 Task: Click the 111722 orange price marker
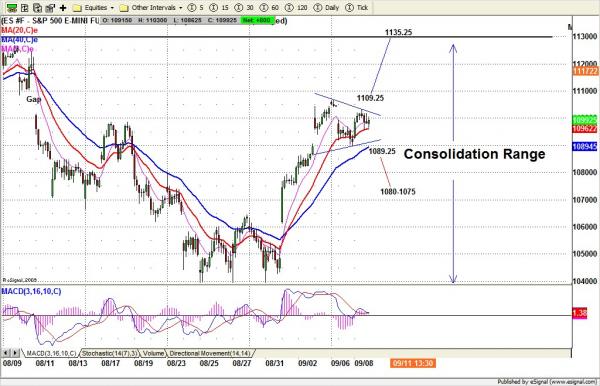[x=585, y=71]
